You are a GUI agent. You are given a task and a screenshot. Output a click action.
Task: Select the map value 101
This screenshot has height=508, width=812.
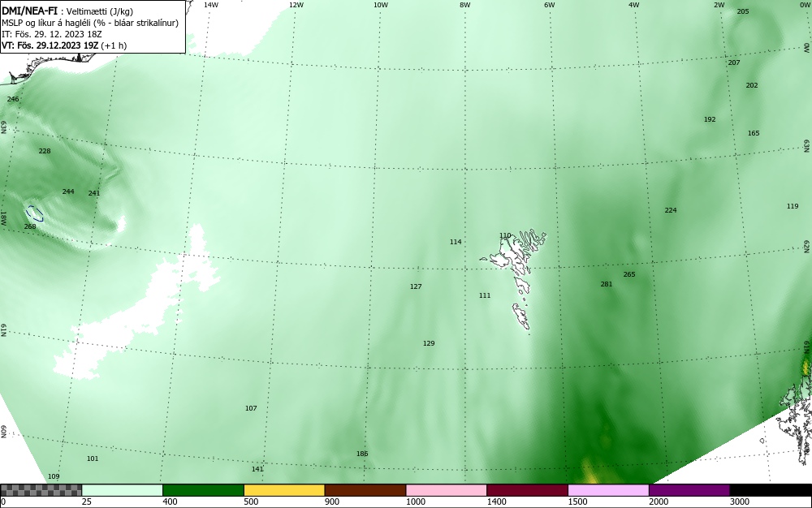click(93, 458)
